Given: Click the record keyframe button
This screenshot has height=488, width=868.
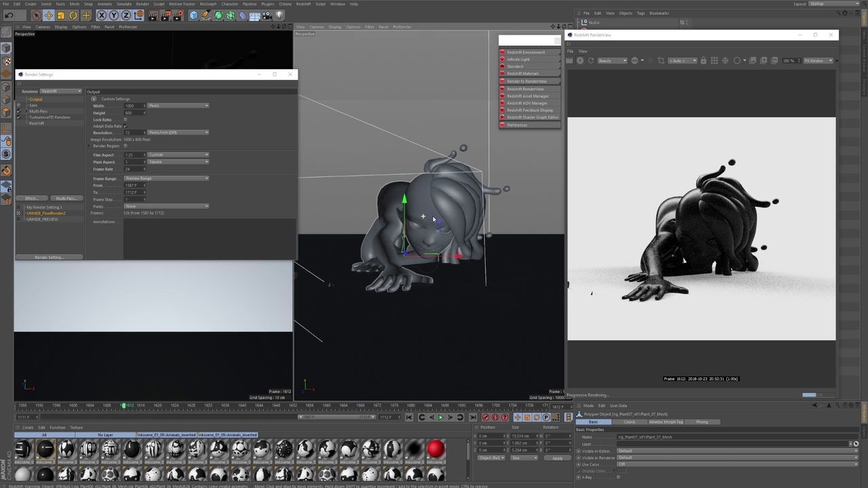Looking at the screenshot, I should click(486, 418).
